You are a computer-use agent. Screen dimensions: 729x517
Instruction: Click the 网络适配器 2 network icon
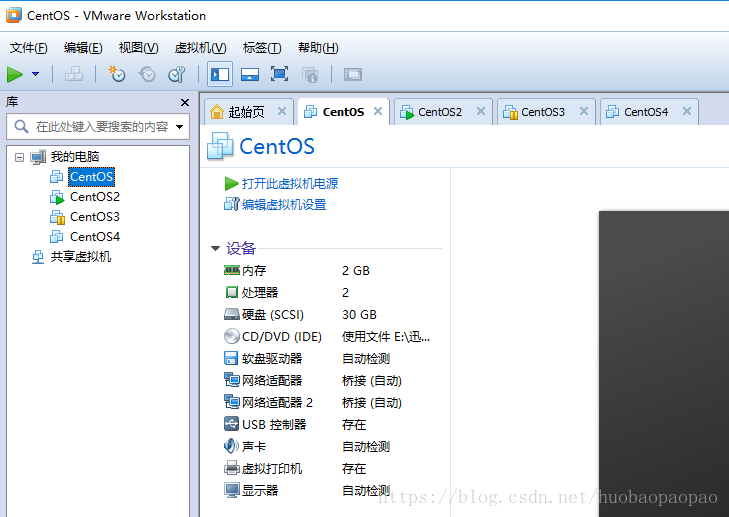pyautogui.click(x=232, y=402)
